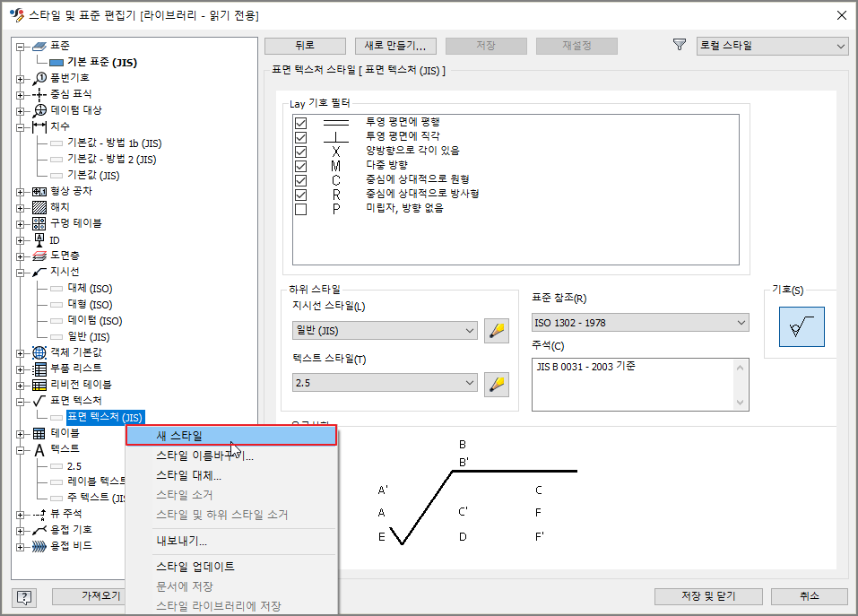Click the 표면 텍스처 checkmark icon in tree

[38, 401]
